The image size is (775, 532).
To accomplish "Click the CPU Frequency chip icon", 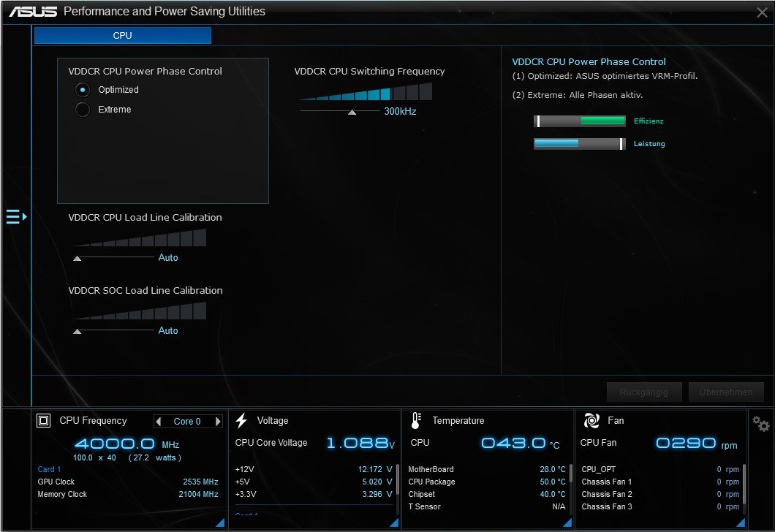I will click(x=43, y=420).
